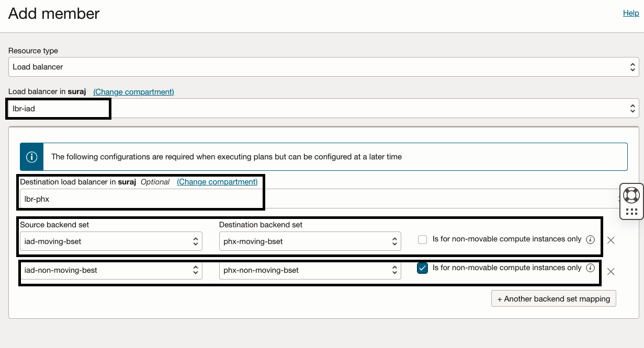Expand the phx-non-moving-bset destination dropdown

310,270
